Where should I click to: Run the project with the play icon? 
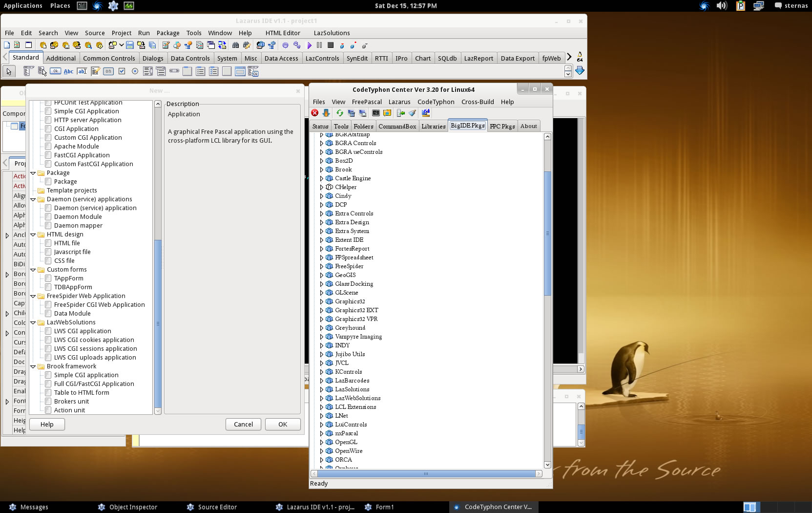(309, 45)
